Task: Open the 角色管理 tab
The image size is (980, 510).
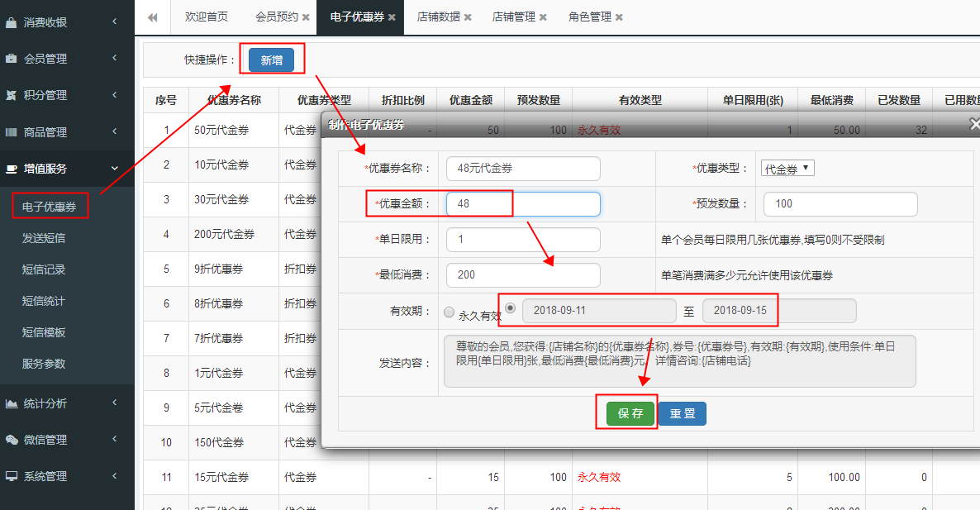Action: point(590,17)
